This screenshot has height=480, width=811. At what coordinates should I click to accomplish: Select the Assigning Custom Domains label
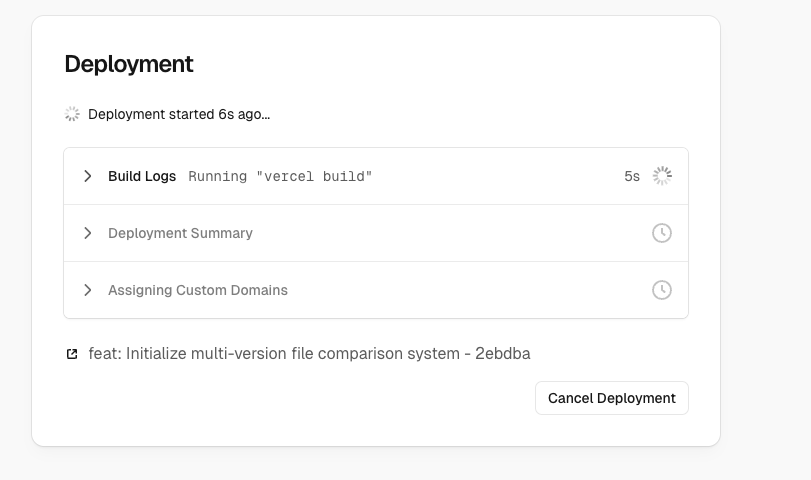[x=198, y=290]
